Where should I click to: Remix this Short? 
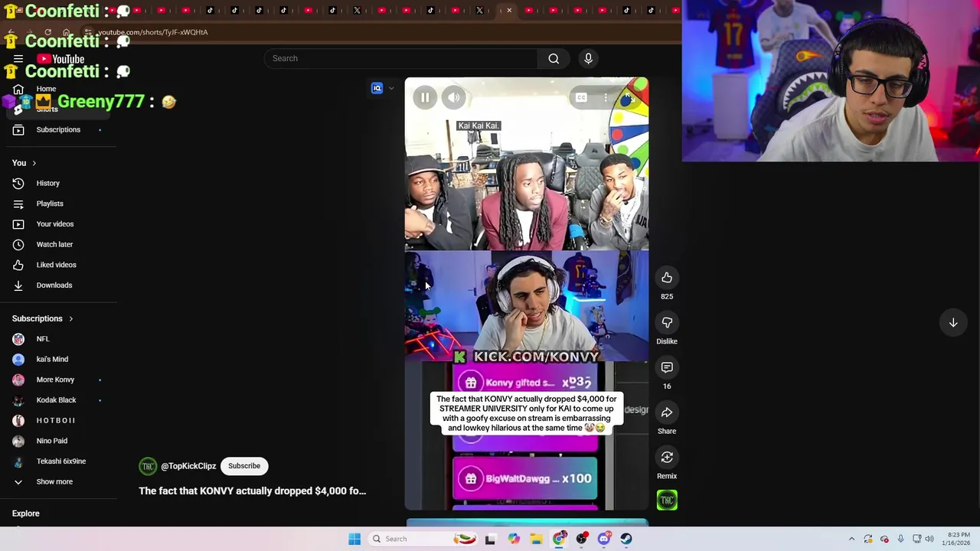(667, 458)
